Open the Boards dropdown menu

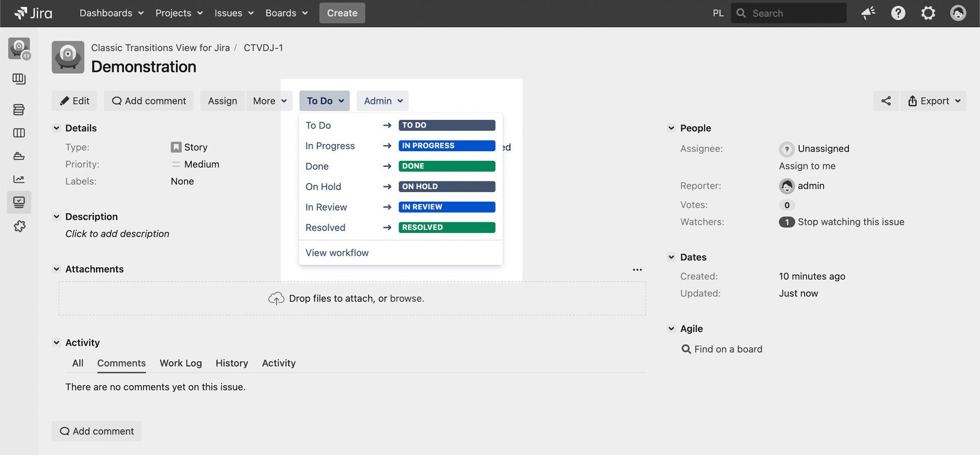pyautogui.click(x=286, y=13)
